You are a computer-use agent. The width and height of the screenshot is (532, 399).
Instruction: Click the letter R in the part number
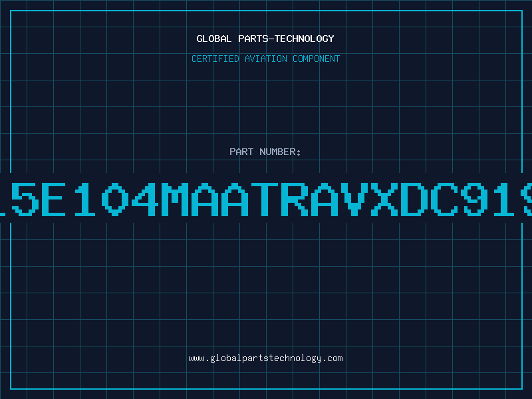[294, 199]
